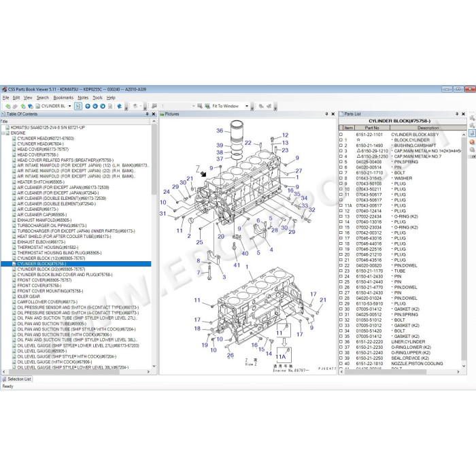Screen dimensions: 476x476
Task: Click the blue circle previous-page arrow icon
Action: pos(95,106)
